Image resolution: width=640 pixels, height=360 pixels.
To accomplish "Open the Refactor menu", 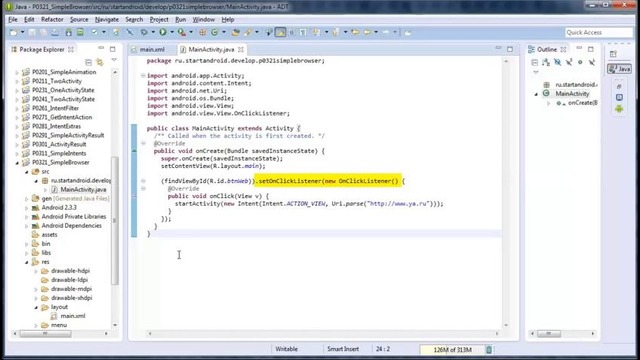I will click(52, 19).
